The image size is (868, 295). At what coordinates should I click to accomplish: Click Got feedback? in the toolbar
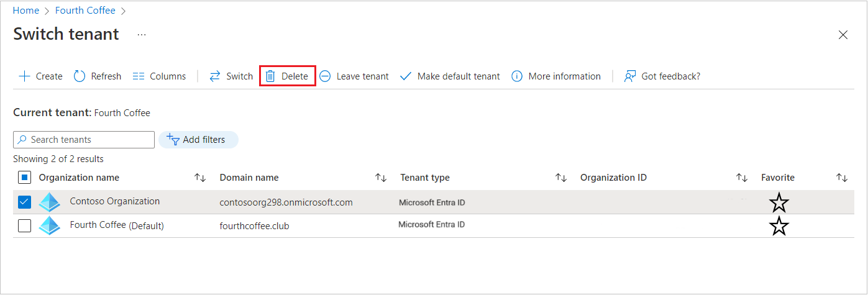pyautogui.click(x=662, y=76)
